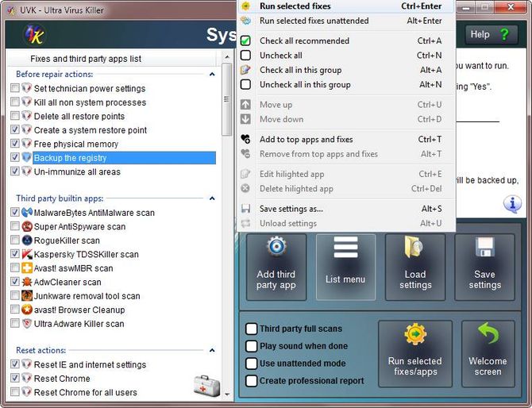Choose Run selected fixes unattended
The width and height of the screenshot is (532, 408).
coord(346,21)
